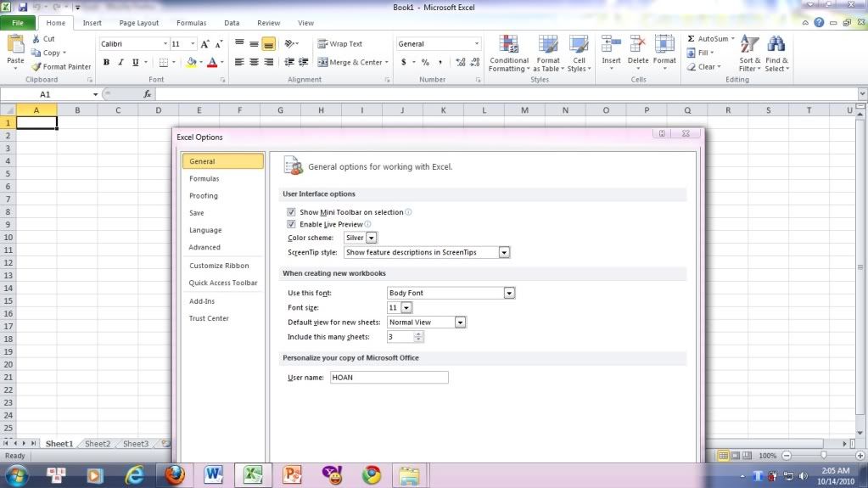Click the Decrease Font Size icon
This screenshot has width=868, height=488.
point(219,44)
